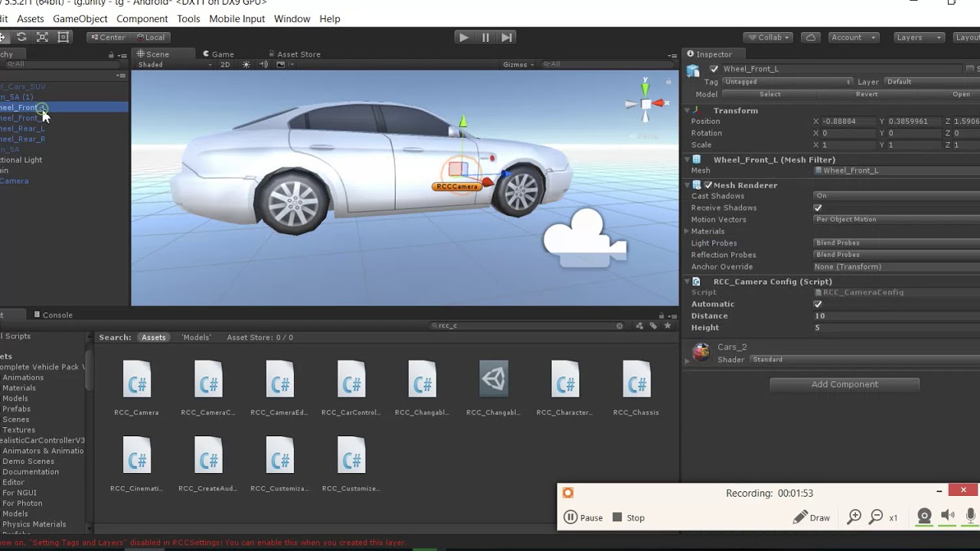Select the RCC_Character... script asset
Screen dimensions: 980x551
(564, 389)
